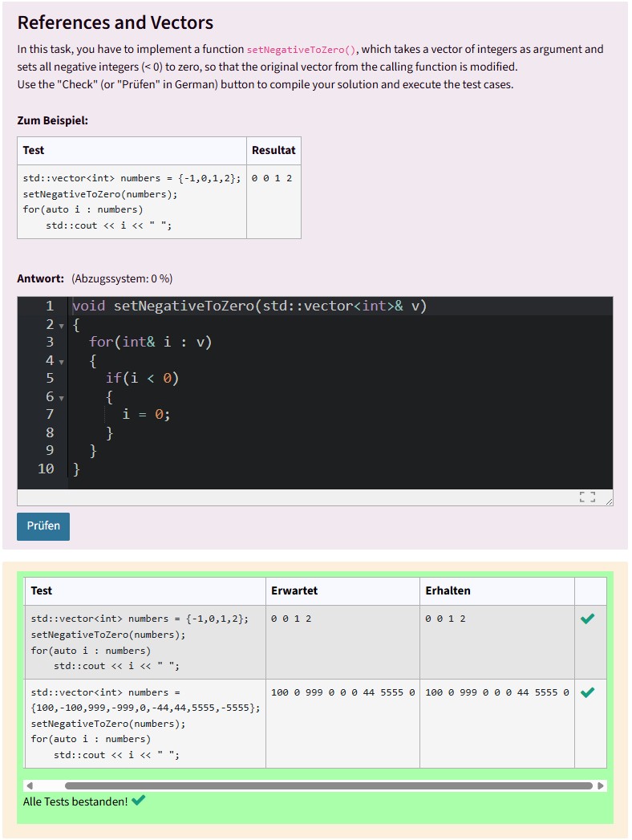
Task: Click the checkmark beside "Alle Tests bestanden!"
Action: (139, 801)
